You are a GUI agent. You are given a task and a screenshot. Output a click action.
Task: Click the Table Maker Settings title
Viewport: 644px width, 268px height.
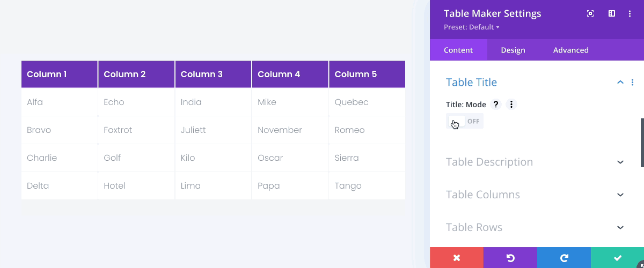pos(493,13)
